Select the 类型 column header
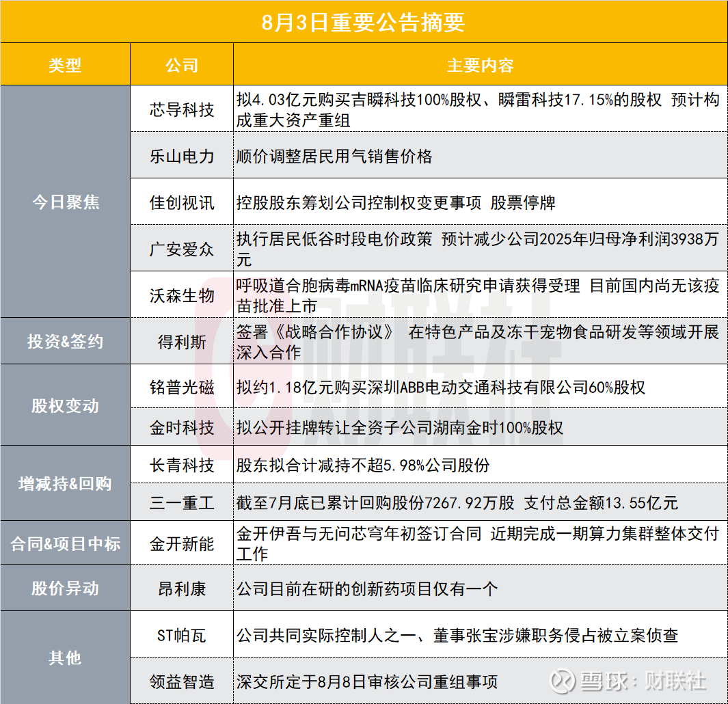The image size is (728, 704). [x=65, y=65]
